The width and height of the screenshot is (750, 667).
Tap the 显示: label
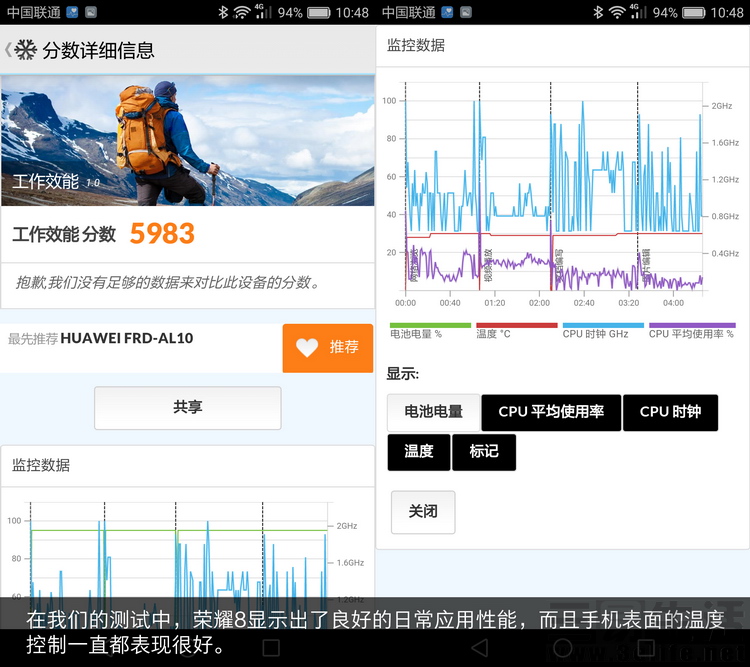(402, 374)
